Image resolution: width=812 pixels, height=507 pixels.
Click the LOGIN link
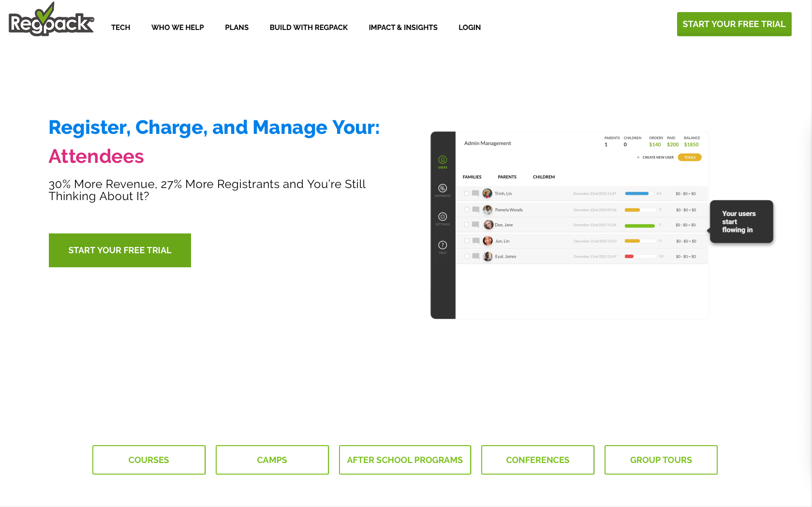tap(470, 28)
